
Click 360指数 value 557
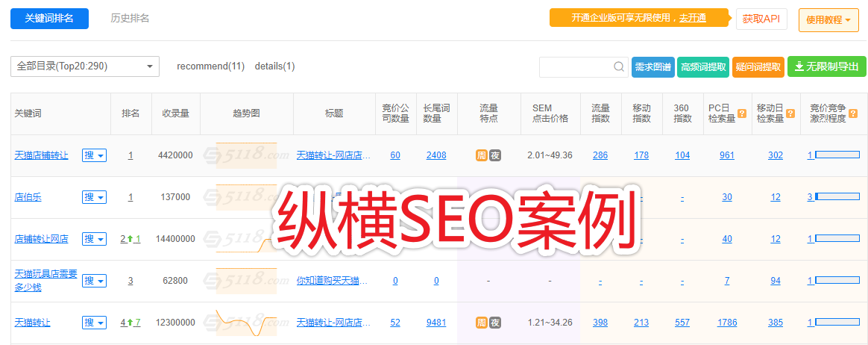[682, 323]
